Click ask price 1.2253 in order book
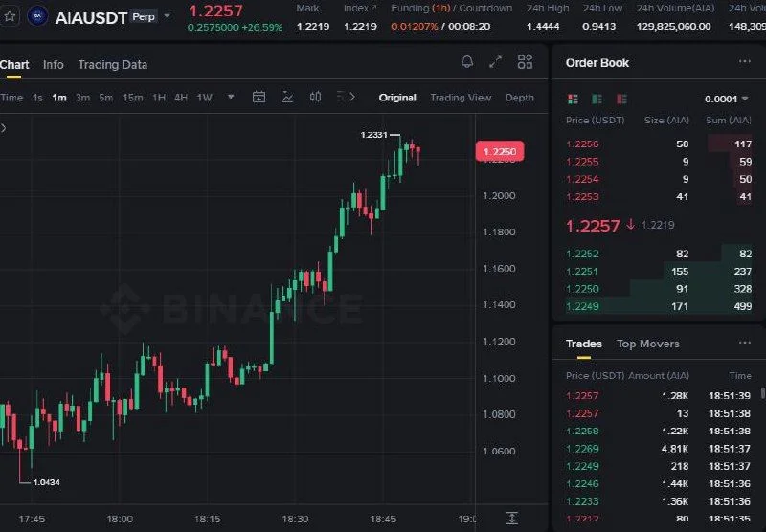Screen dimensions: 766x532 (x=582, y=197)
